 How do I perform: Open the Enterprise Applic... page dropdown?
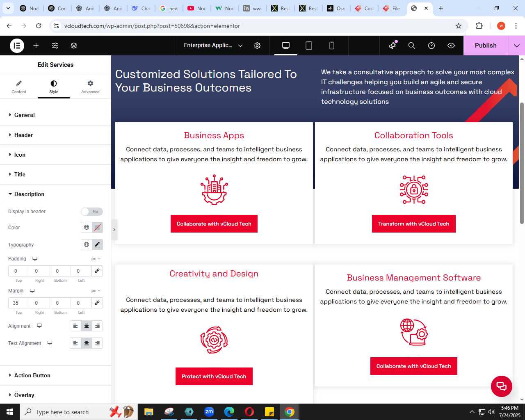[x=213, y=46]
